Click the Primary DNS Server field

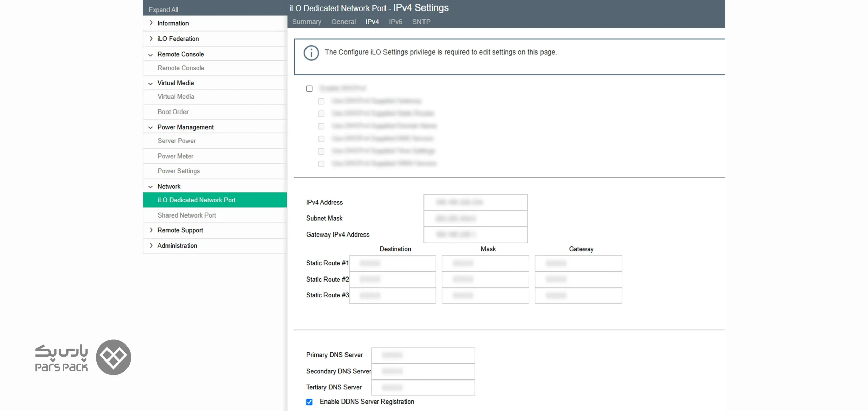(x=423, y=355)
